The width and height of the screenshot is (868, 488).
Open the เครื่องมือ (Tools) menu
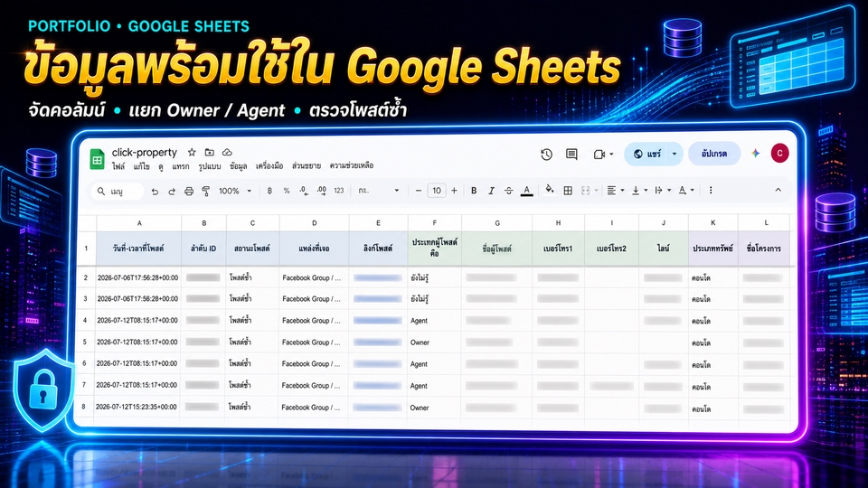pyautogui.click(x=269, y=166)
